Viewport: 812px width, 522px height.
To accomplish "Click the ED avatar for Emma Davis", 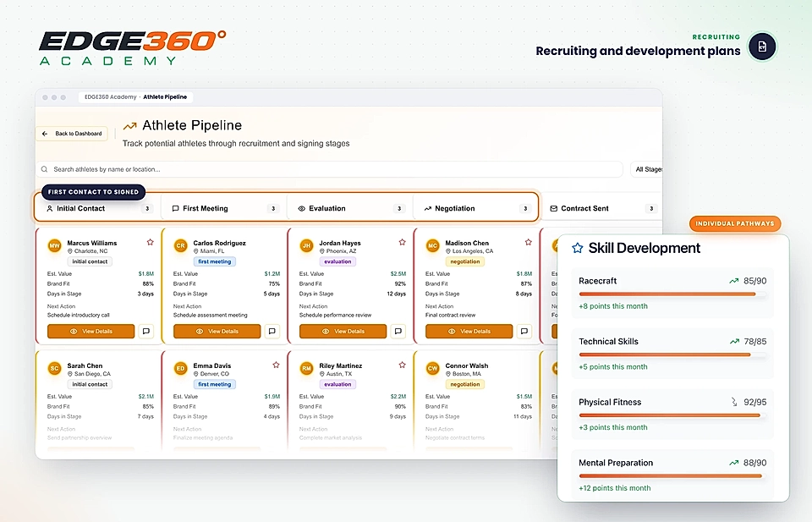I will point(180,369).
